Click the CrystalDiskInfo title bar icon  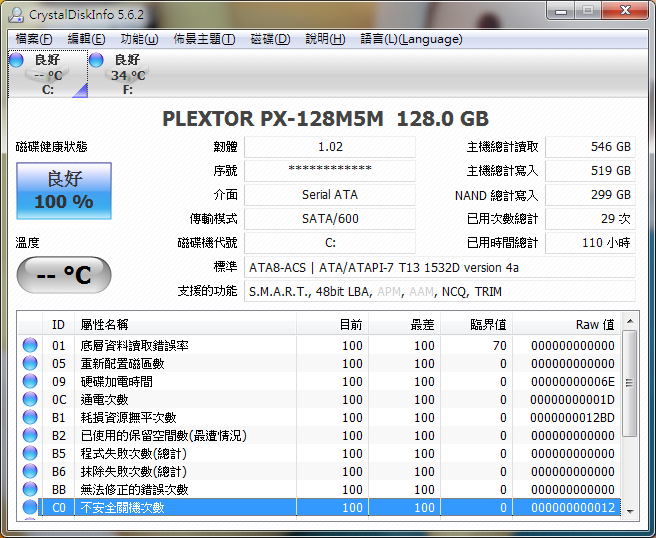click(x=16, y=15)
